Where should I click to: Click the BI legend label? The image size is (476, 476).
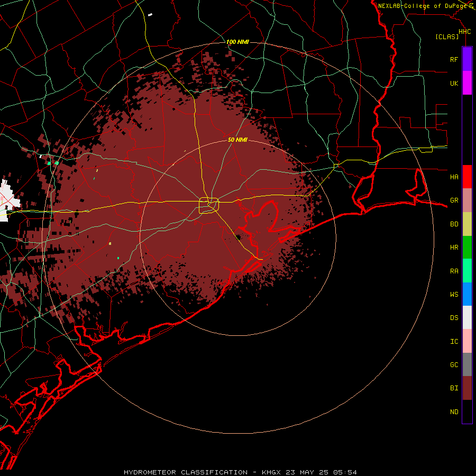pos(454,388)
